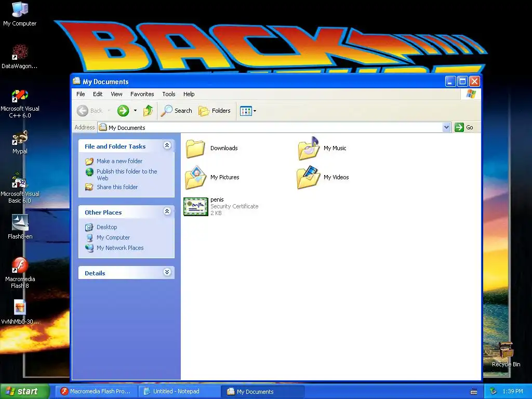The height and width of the screenshot is (399, 532).
Task: Open the Forward history dropdown arrow
Action: click(x=135, y=111)
